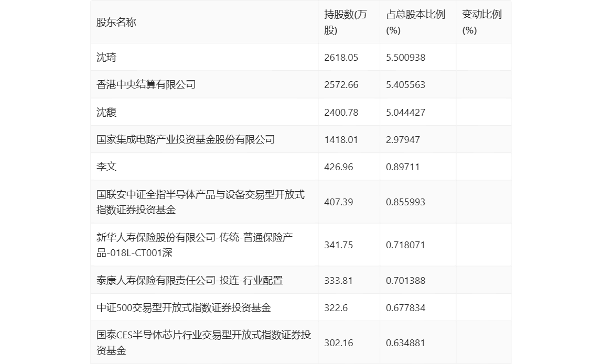Image resolution: width=602 pixels, height=364 pixels.
Task: Select percentage 0.677834
Action: click(405, 308)
